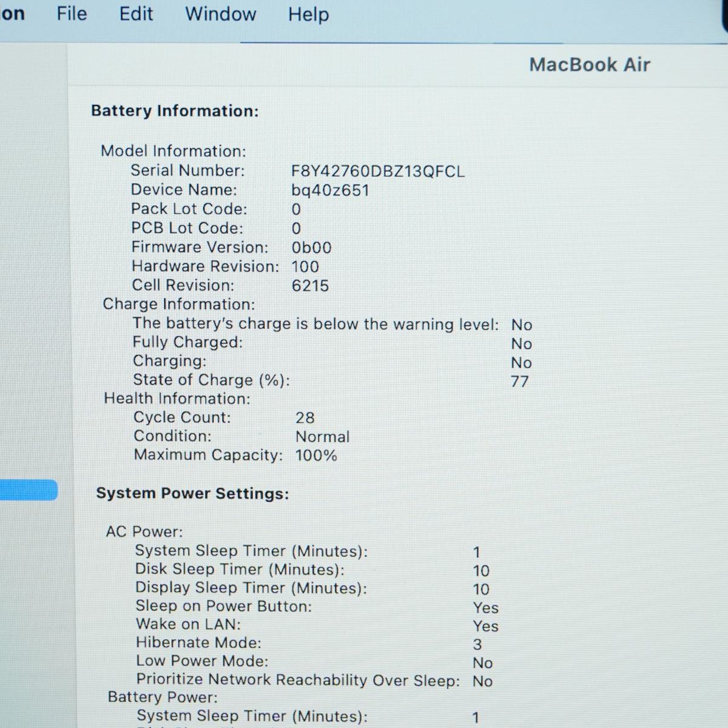Open the Edit menu
Screen dimensions: 728x728
[136, 13]
